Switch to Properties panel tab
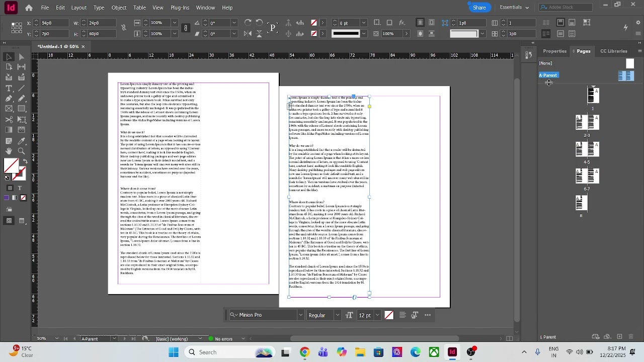The height and width of the screenshot is (362, 644). pyautogui.click(x=555, y=51)
